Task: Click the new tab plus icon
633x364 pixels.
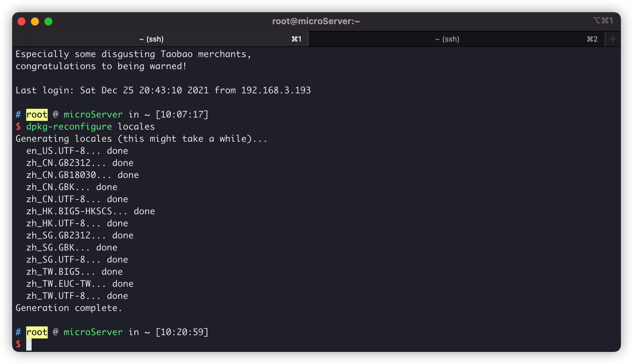Action: click(613, 39)
